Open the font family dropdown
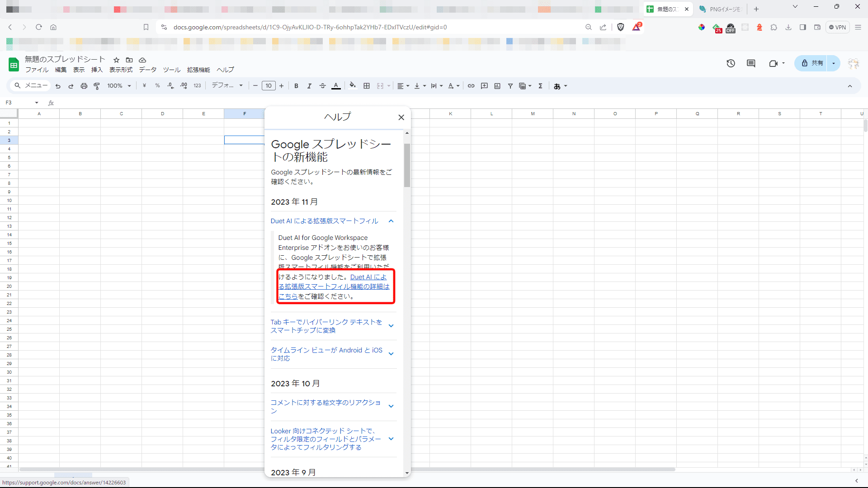The width and height of the screenshot is (868, 488). [x=227, y=85]
